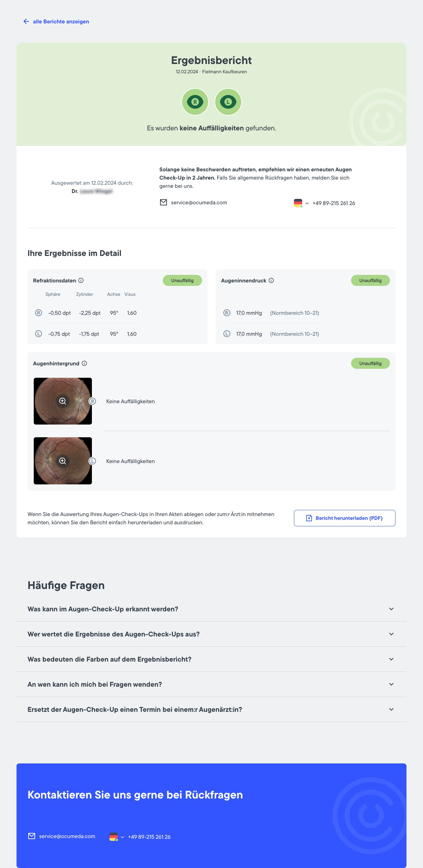Image resolution: width=423 pixels, height=868 pixels.
Task: Click service@ocumeda.com email in the report card
Action: (x=199, y=203)
